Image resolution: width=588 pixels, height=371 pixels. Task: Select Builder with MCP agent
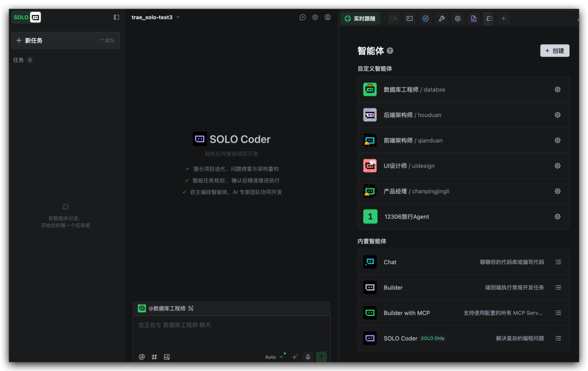[463, 313]
